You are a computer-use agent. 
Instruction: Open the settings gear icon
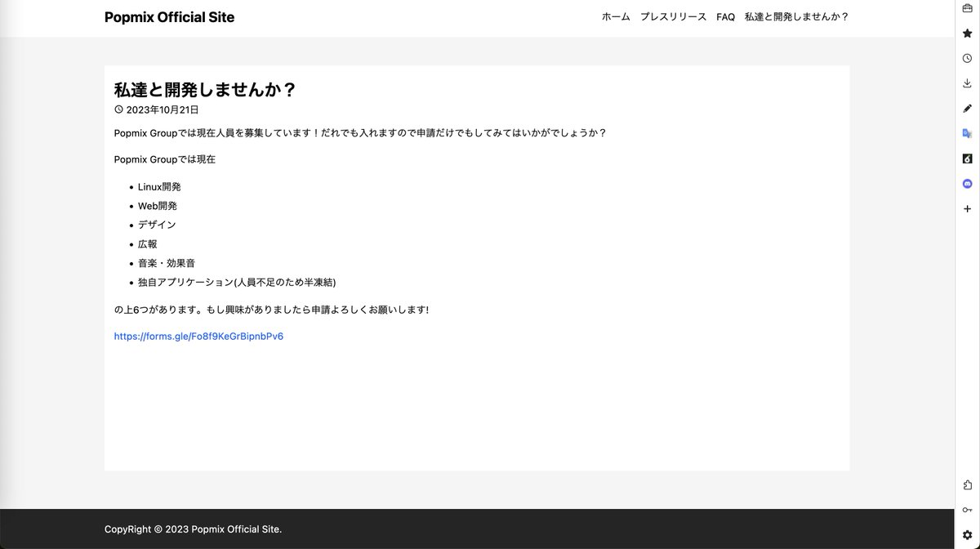(x=967, y=535)
